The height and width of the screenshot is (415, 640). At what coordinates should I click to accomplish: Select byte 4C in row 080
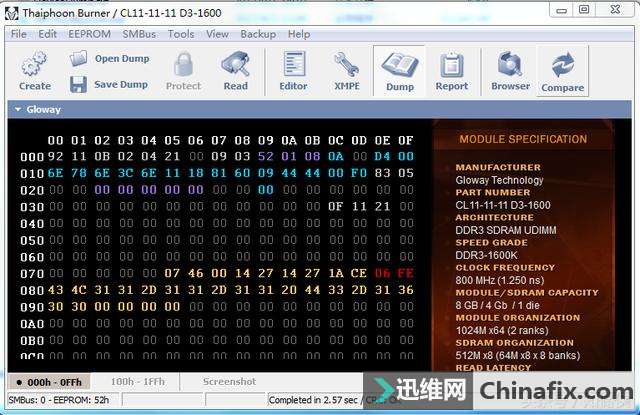tap(79, 290)
